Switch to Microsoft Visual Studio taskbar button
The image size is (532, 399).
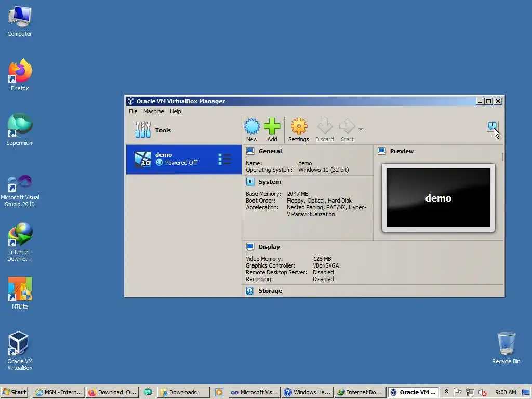(255, 392)
